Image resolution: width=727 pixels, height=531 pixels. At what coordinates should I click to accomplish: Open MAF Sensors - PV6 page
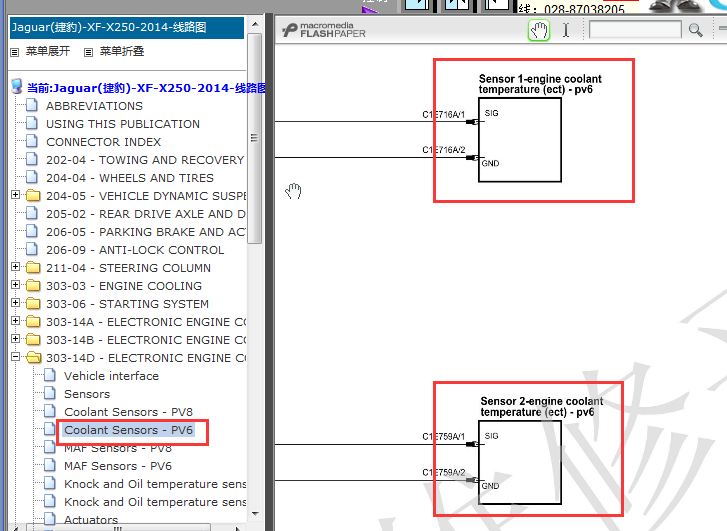[118, 466]
